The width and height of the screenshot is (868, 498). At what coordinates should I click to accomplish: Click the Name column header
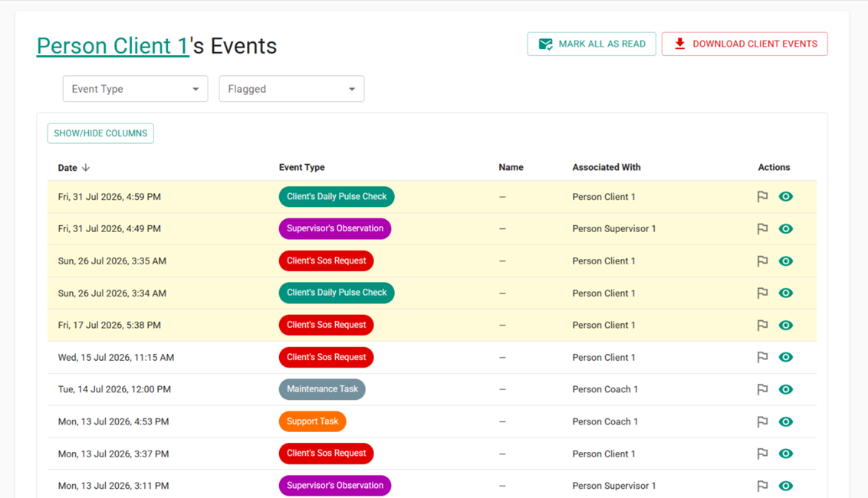pos(511,167)
